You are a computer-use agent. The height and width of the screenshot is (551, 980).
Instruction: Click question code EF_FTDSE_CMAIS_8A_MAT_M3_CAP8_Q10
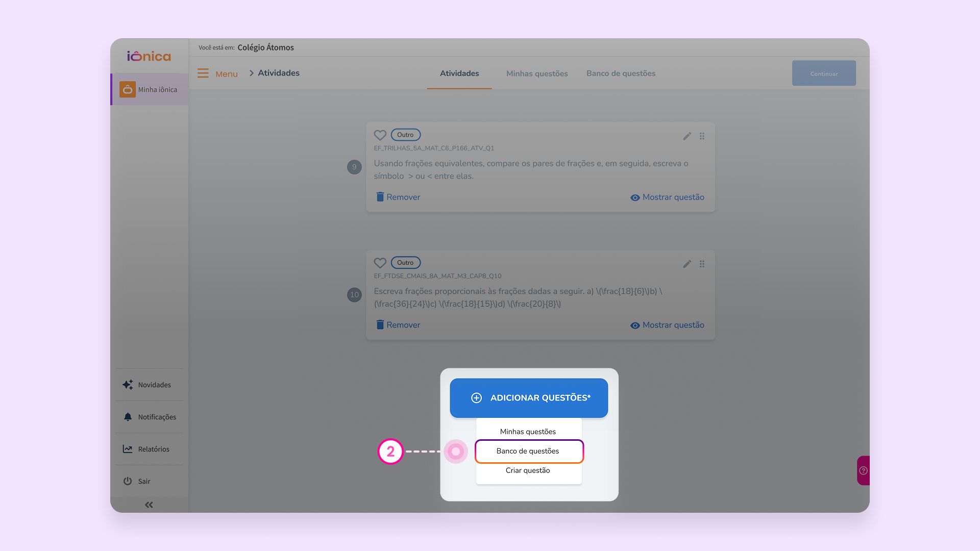[x=437, y=276]
